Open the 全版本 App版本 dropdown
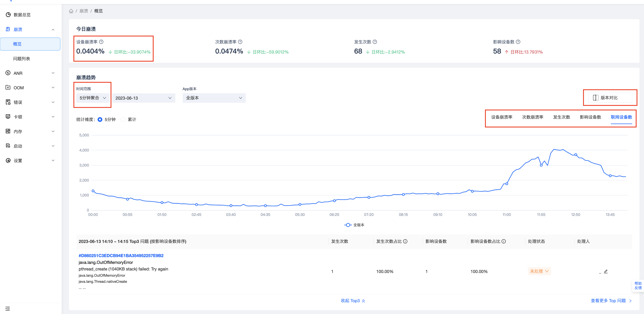Screen dimensions: 644x314 [x=214, y=98]
